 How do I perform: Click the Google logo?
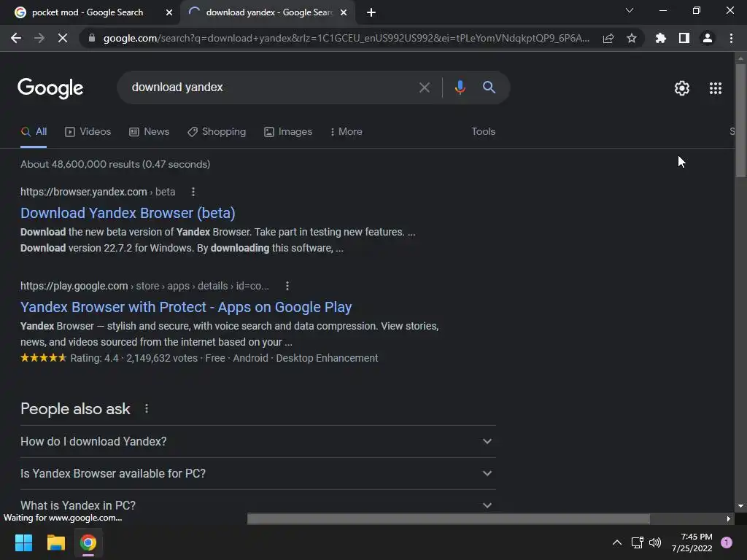(x=50, y=88)
